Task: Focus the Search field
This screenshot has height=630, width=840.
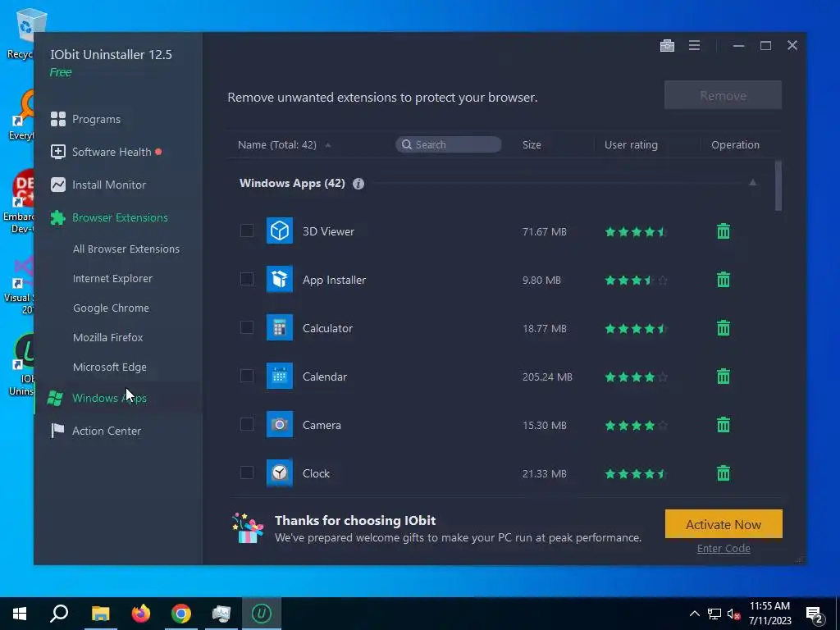Action: [449, 144]
